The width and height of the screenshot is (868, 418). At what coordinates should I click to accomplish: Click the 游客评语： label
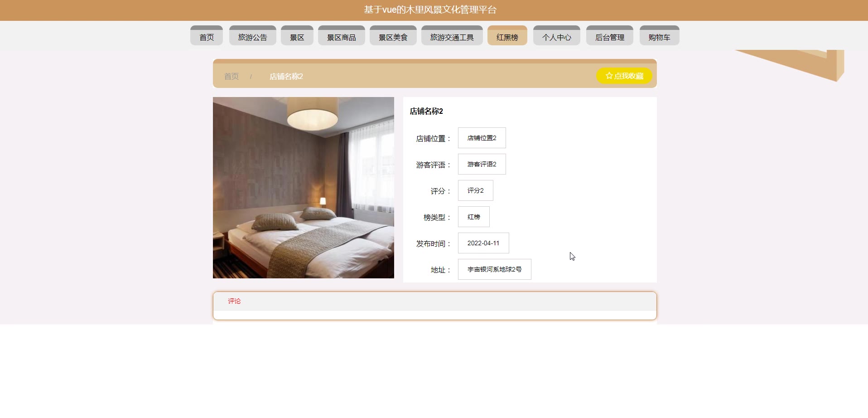click(x=434, y=165)
